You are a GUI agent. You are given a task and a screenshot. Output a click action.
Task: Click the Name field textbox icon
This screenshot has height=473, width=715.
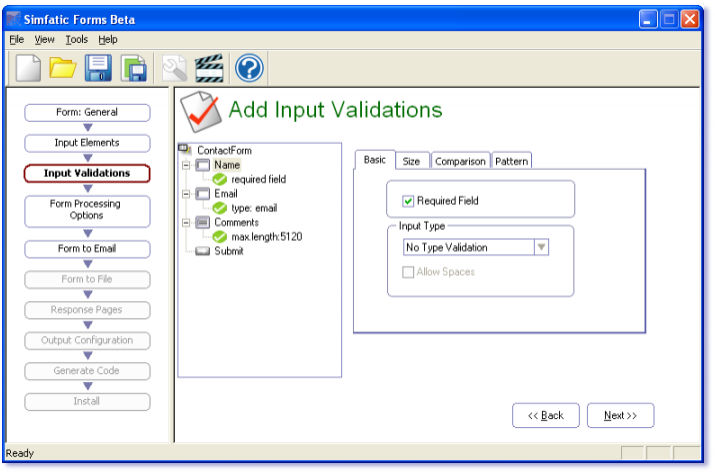tap(203, 165)
